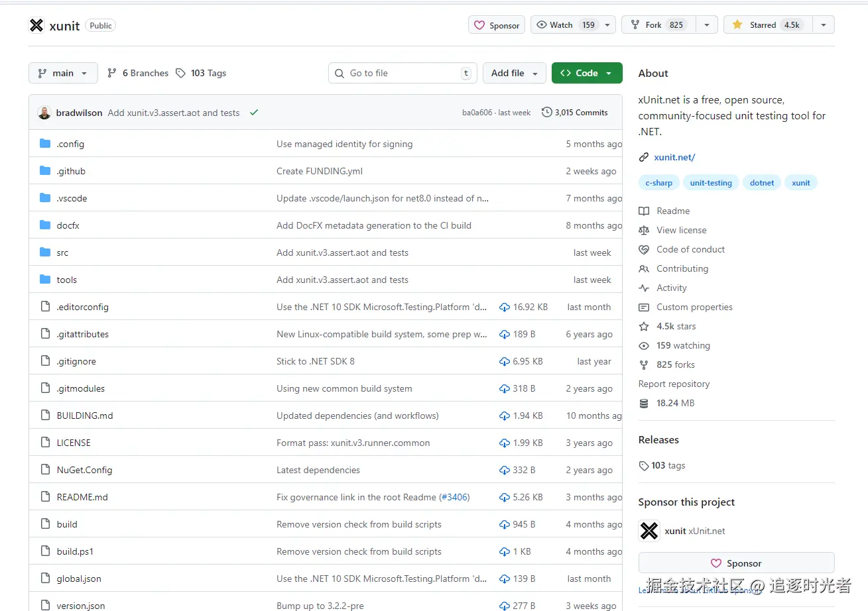
Task: Open the version.json file
Action: click(81, 606)
